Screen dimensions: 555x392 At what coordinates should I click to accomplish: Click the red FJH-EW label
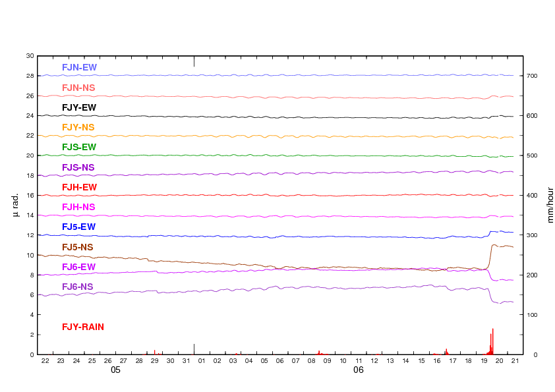click(79, 187)
